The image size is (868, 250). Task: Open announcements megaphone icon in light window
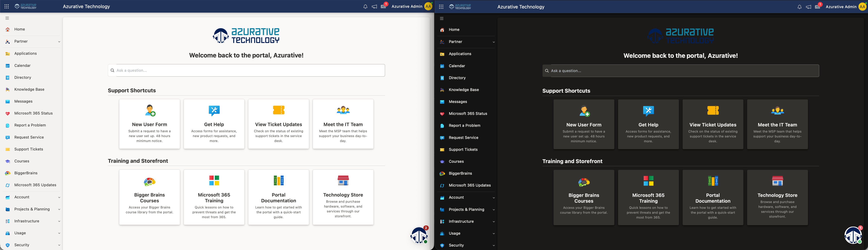374,6
